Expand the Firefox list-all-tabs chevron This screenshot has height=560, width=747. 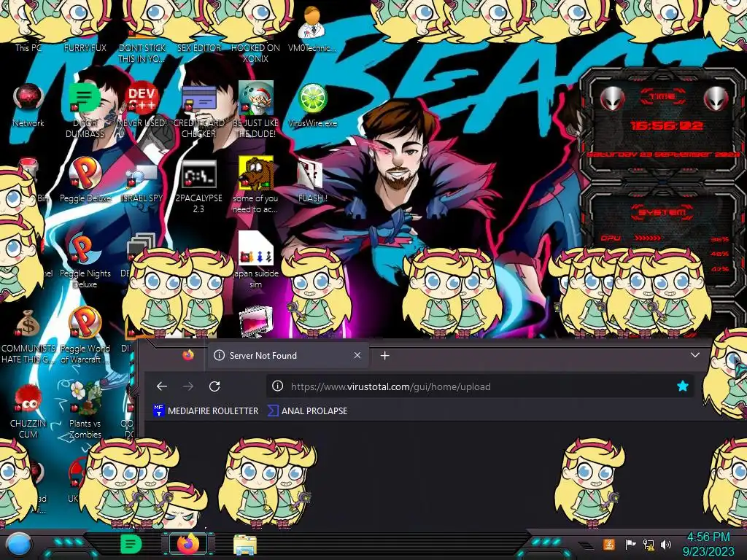coord(695,355)
